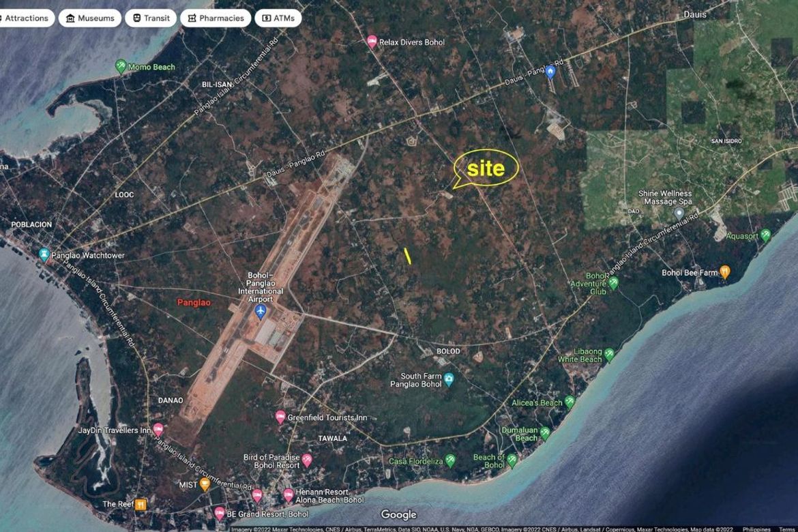
Task: Click the Dauis town label
Action: (x=695, y=14)
